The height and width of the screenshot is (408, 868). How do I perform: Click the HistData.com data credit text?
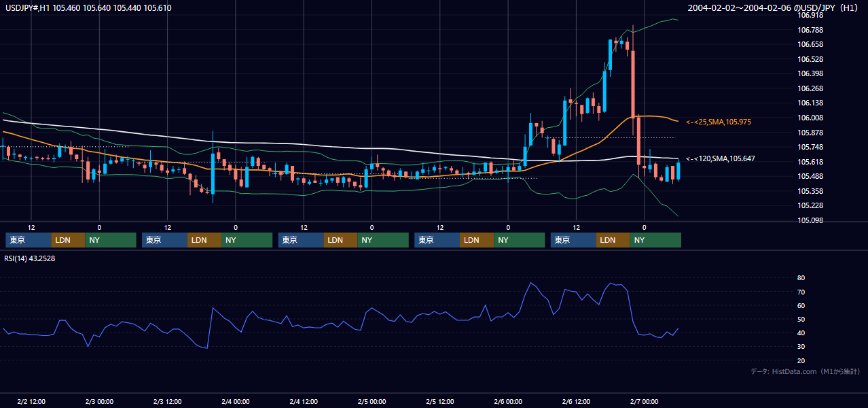[806, 372]
